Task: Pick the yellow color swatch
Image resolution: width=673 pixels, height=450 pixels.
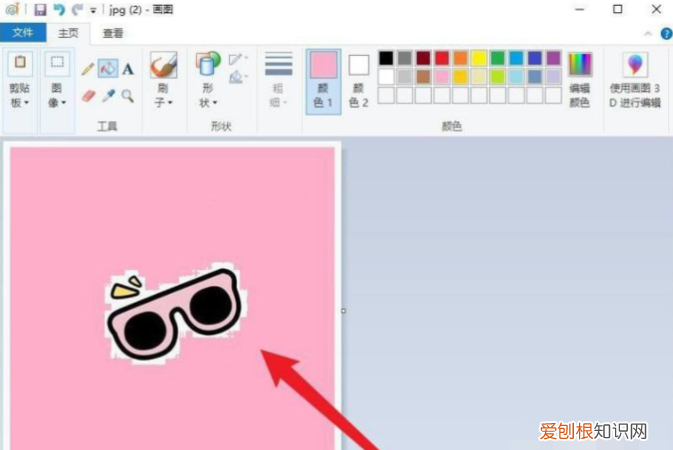Action: tap(479, 58)
